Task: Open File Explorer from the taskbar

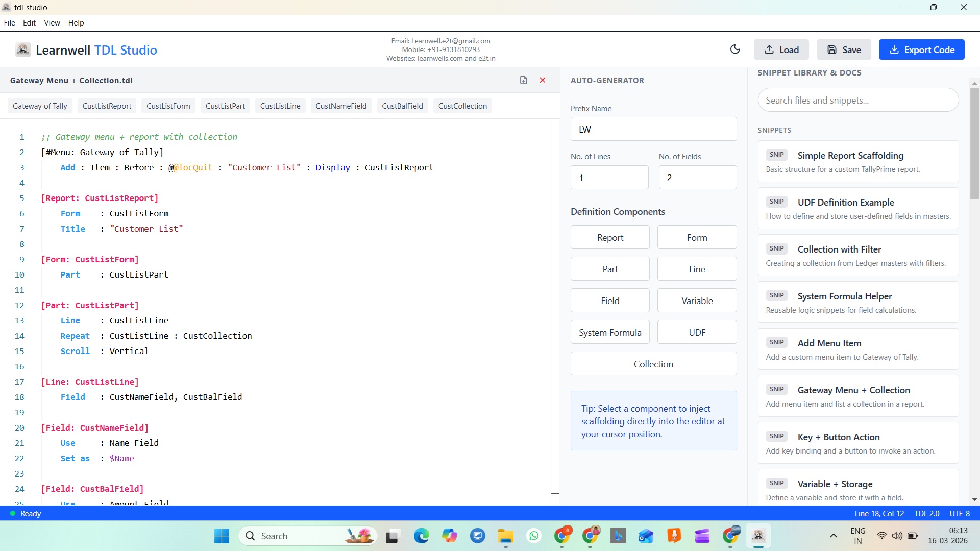Action: (x=506, y=536)
